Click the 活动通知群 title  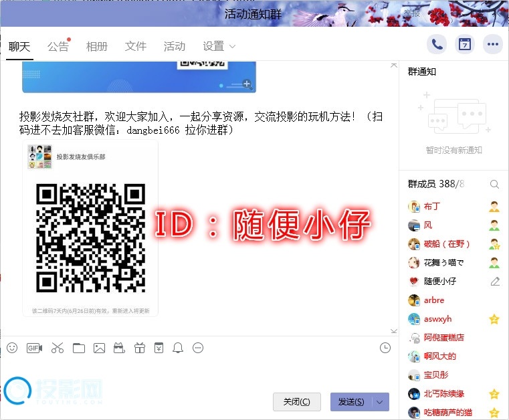(253, 14)
